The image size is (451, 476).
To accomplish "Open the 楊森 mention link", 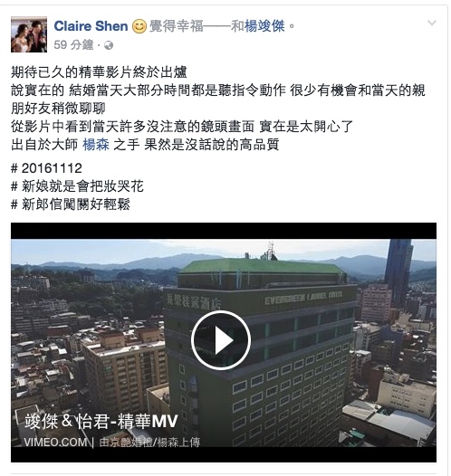I will (96, 145).
